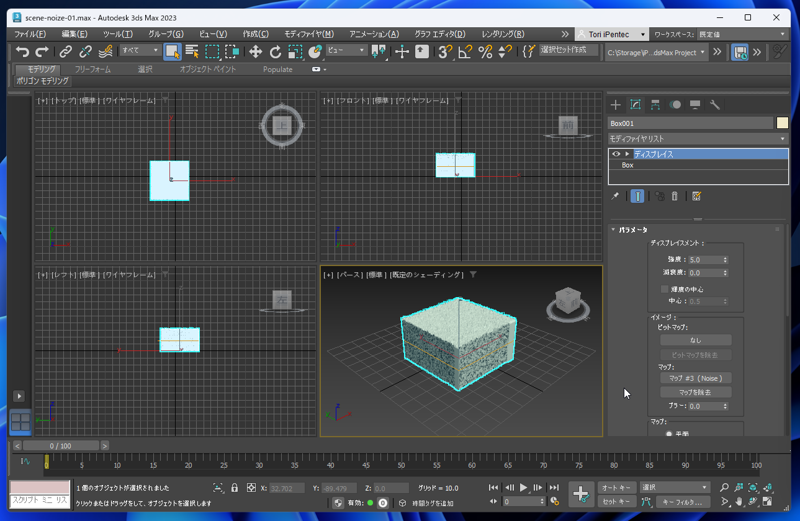The image size is (800, 521).
Task: Select the Box entry in modifier stack
Action: point(698,165)
